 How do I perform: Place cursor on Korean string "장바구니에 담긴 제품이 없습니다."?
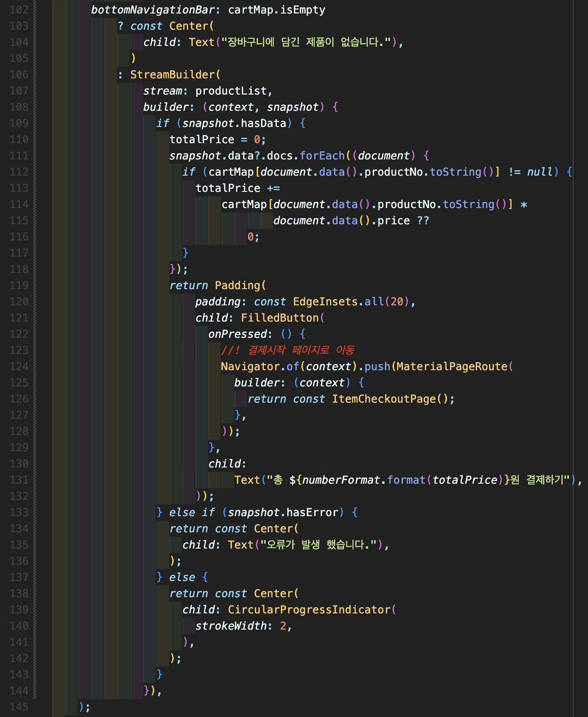tap(306, 42)
